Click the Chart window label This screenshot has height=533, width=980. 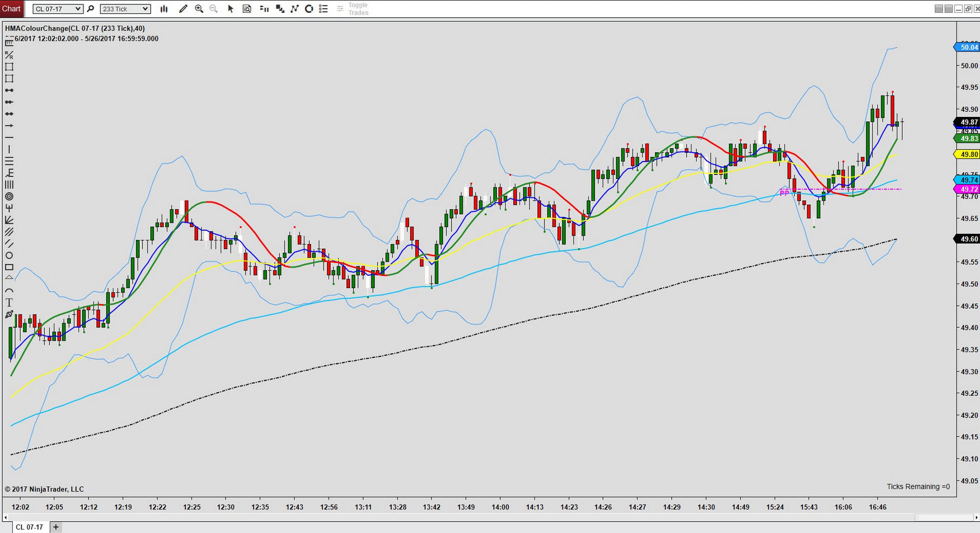(11, 8)
